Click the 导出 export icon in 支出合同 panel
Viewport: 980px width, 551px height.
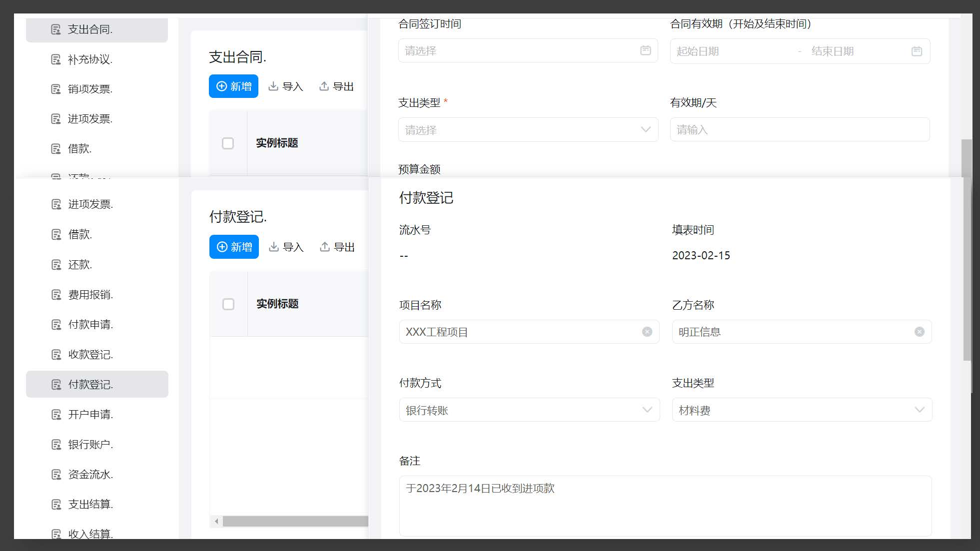click(324, 86)
